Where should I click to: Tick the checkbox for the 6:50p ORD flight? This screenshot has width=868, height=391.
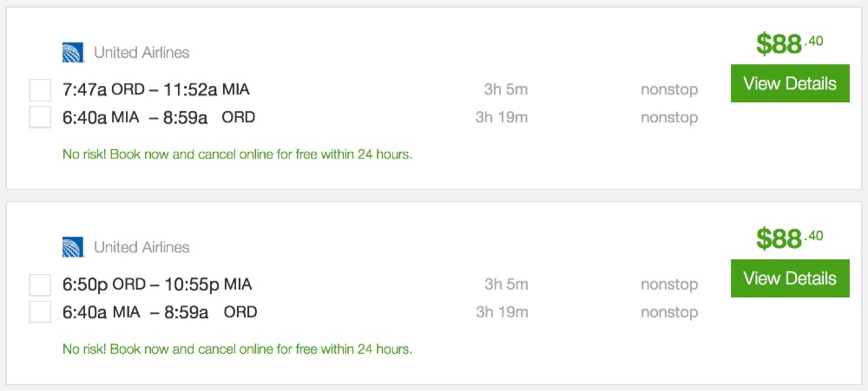tap(40, 285)
